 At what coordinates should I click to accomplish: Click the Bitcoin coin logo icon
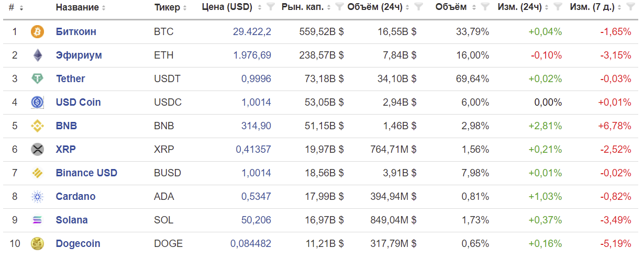click(x=37, y=32)
